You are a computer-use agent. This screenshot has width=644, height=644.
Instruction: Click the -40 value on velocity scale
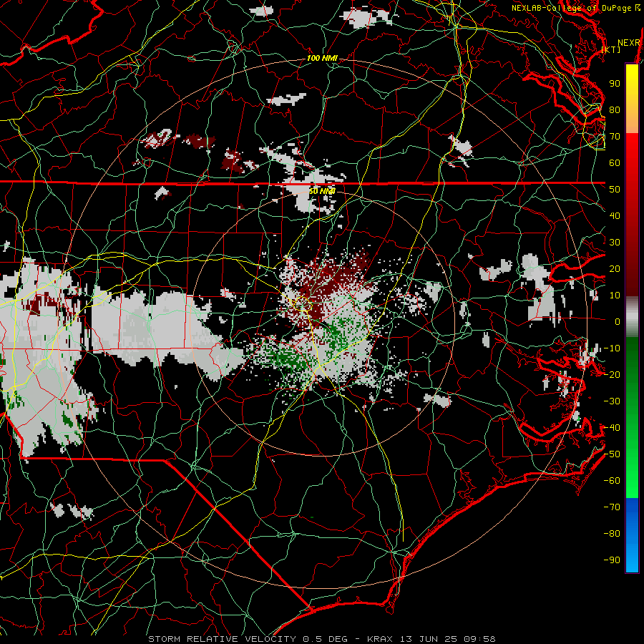click(x=612, y=428)
